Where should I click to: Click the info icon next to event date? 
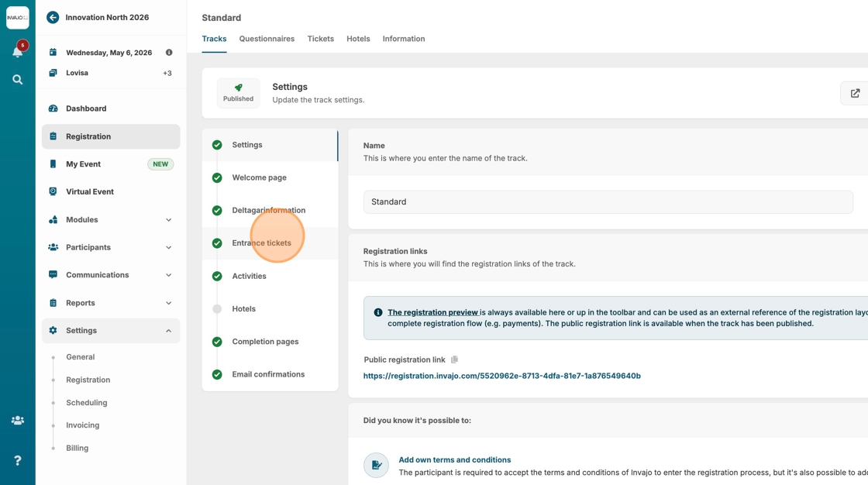coord(169,53)
